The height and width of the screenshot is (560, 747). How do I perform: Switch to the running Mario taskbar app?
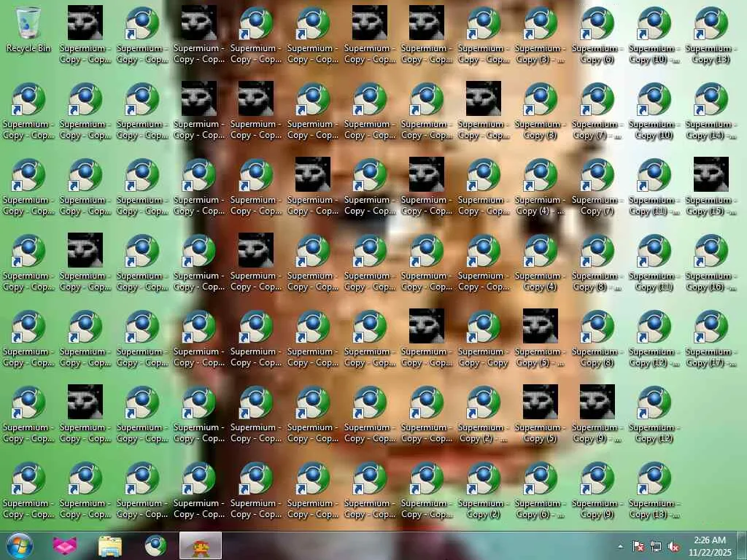201,545
